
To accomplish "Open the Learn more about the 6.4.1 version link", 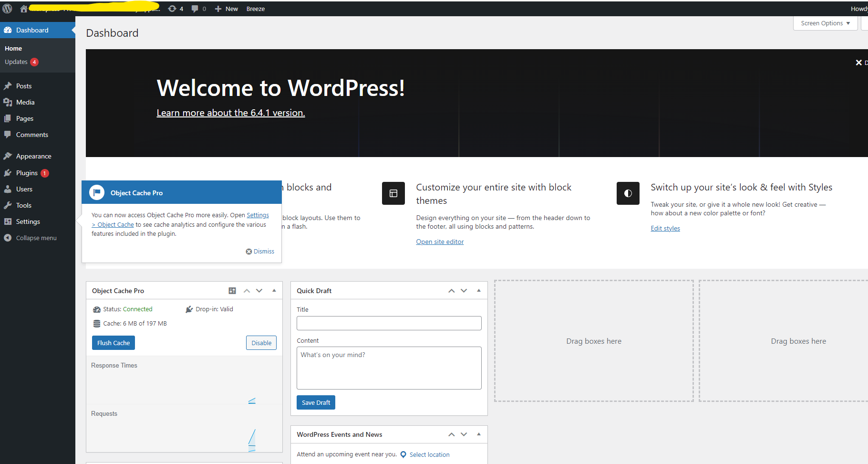I will click(x=231, y=113).
